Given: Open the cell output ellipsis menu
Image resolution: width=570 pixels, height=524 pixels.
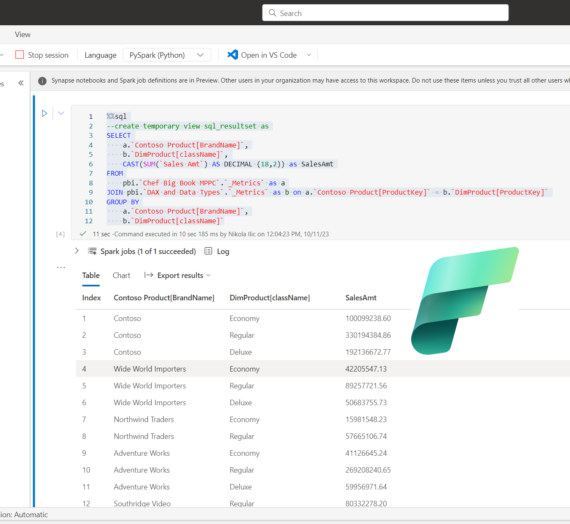Looking at the screenshot, I should pos(61,267).
